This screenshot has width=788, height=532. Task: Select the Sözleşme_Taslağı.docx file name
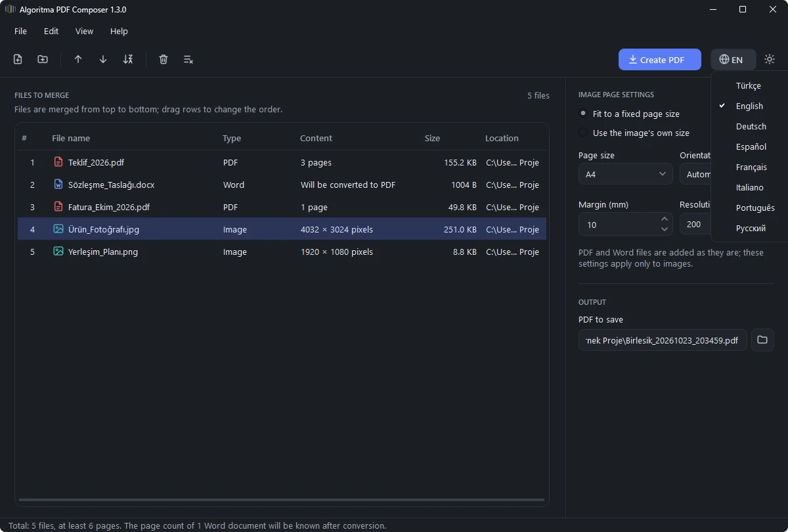tap(112, 185)
